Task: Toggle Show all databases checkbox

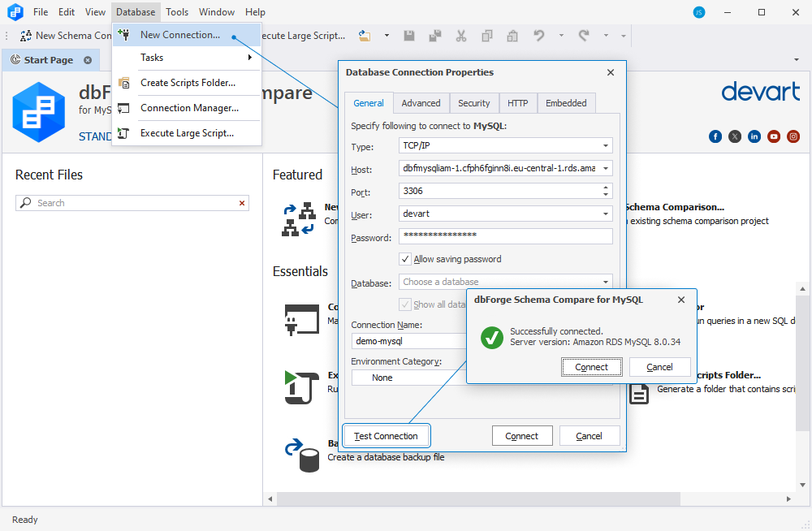Action: click(405, 304)
